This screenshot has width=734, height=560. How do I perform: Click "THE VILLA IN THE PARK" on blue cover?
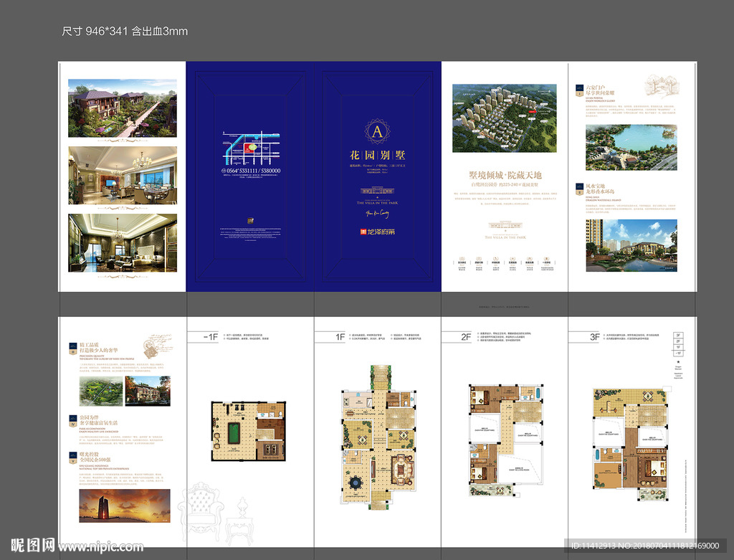tap(377, 203)
